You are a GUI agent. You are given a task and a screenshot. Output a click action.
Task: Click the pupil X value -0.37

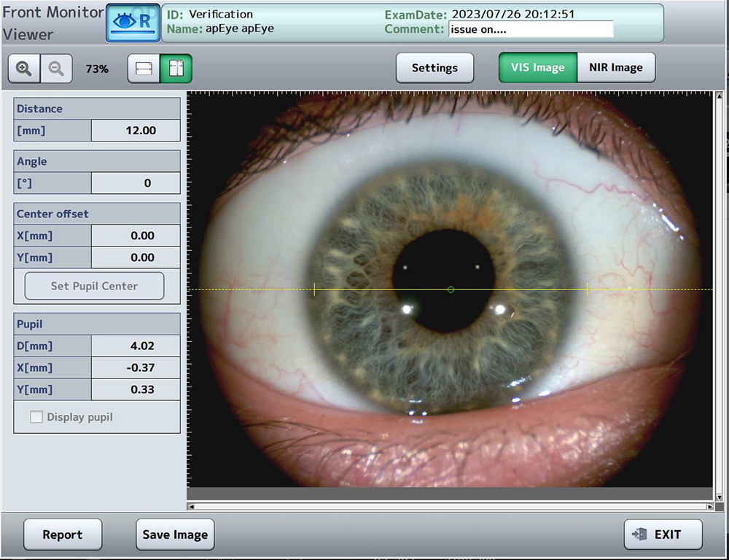pos(136,367)
